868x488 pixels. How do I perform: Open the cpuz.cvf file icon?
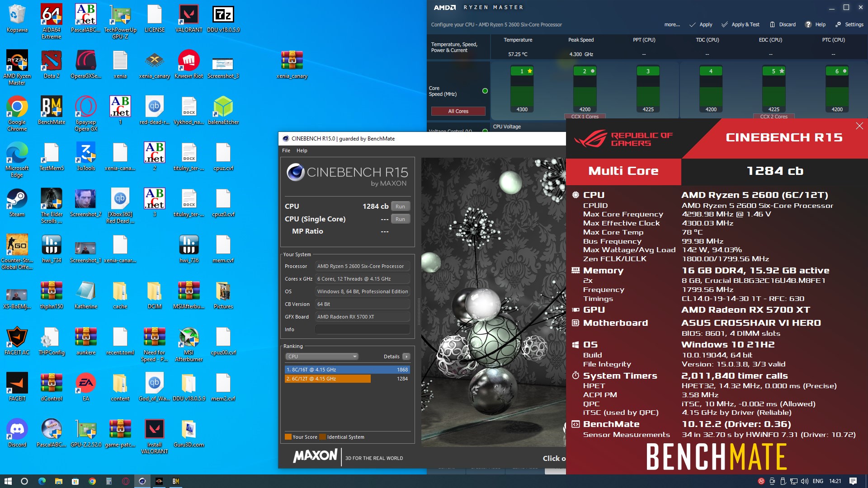223,156
